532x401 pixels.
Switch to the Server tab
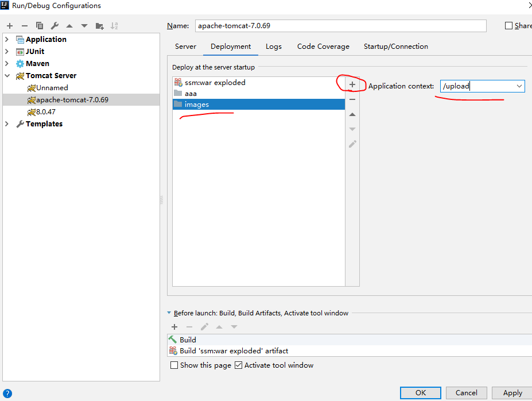pos(185,46)
